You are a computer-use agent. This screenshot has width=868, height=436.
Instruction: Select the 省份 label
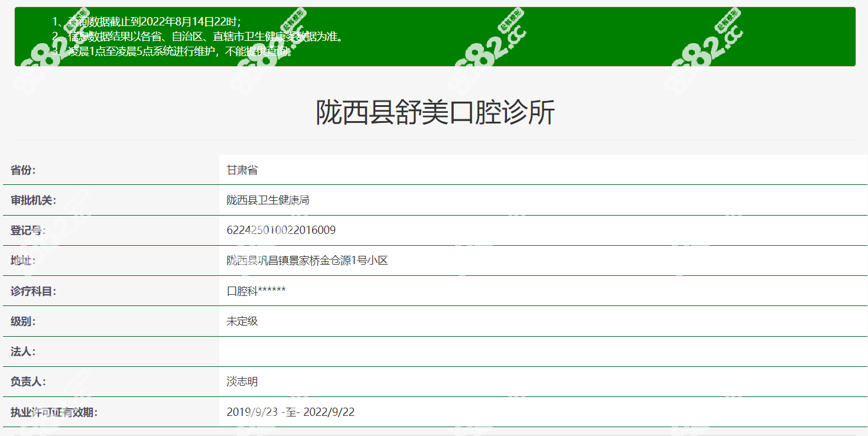pos(23,170)
